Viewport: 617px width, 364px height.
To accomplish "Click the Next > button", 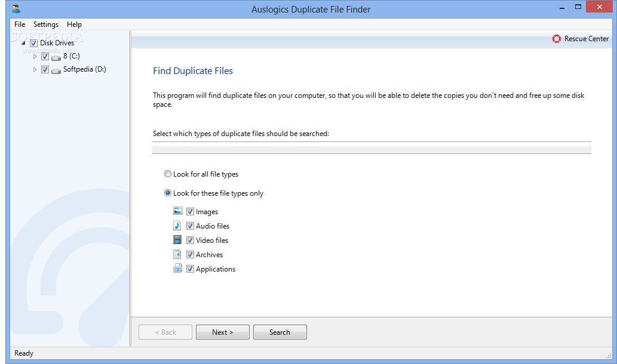I will tap(223, 332).
